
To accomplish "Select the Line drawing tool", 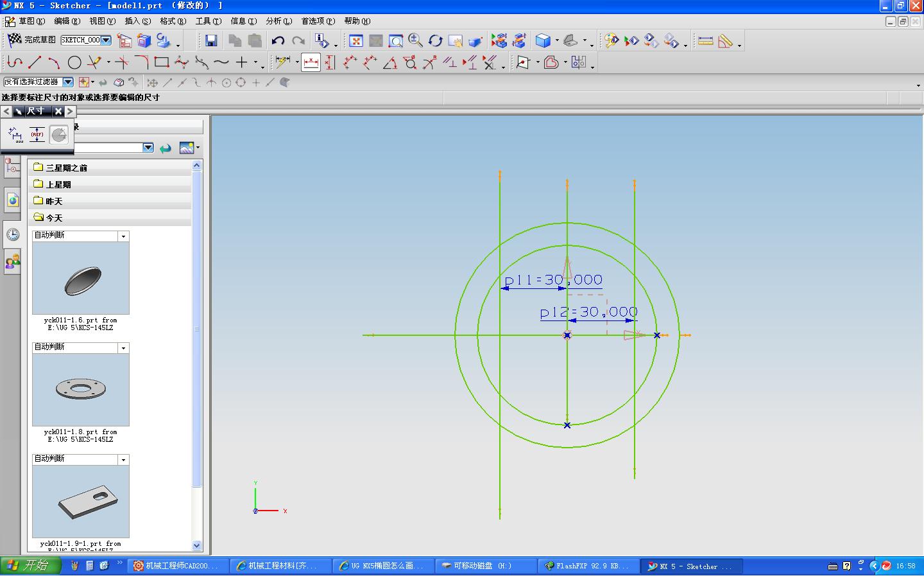I will [35, 62].
